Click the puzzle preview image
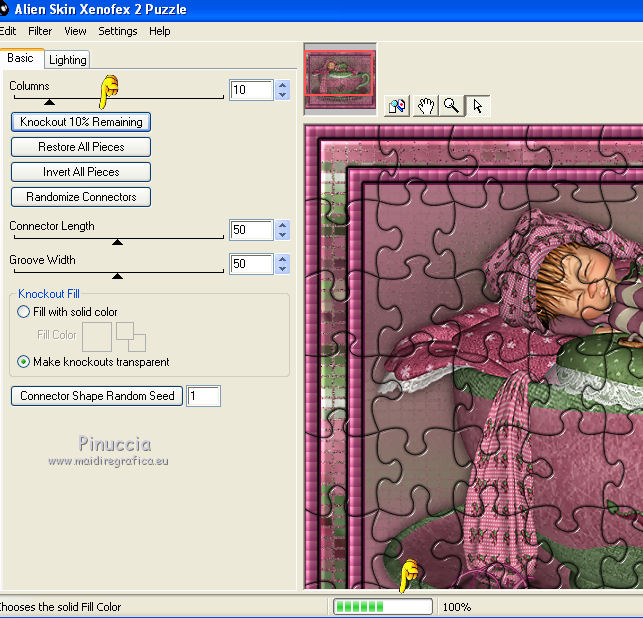Screen dimensions: 643x618 [x=474, y=357]
